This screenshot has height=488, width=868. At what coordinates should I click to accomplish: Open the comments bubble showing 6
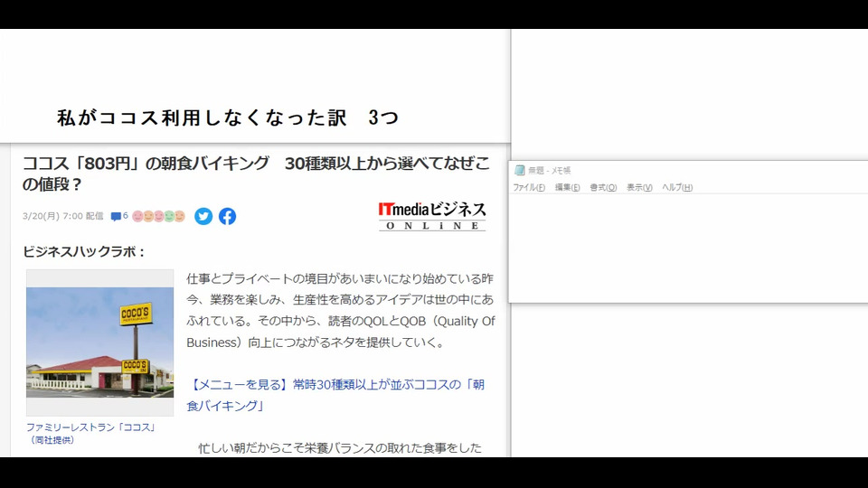119,216
